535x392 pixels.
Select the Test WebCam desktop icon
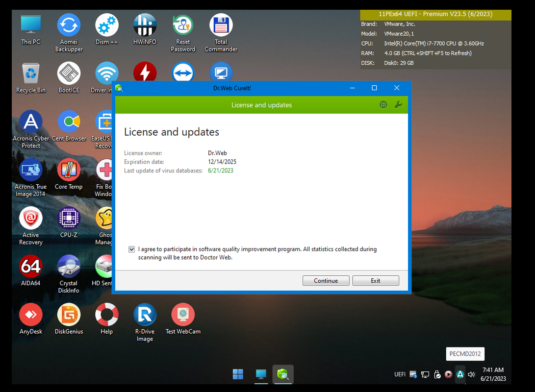183,319
